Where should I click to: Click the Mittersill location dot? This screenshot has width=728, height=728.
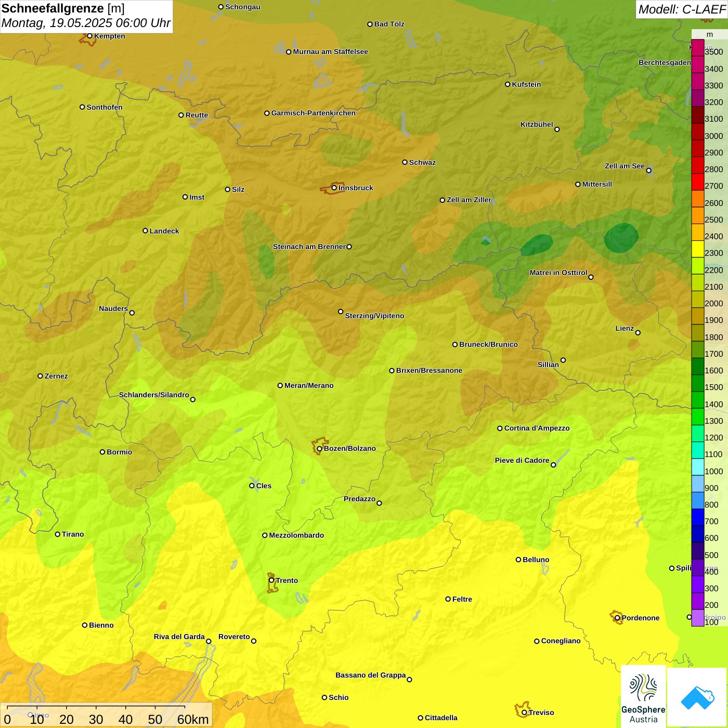point(578,184)
